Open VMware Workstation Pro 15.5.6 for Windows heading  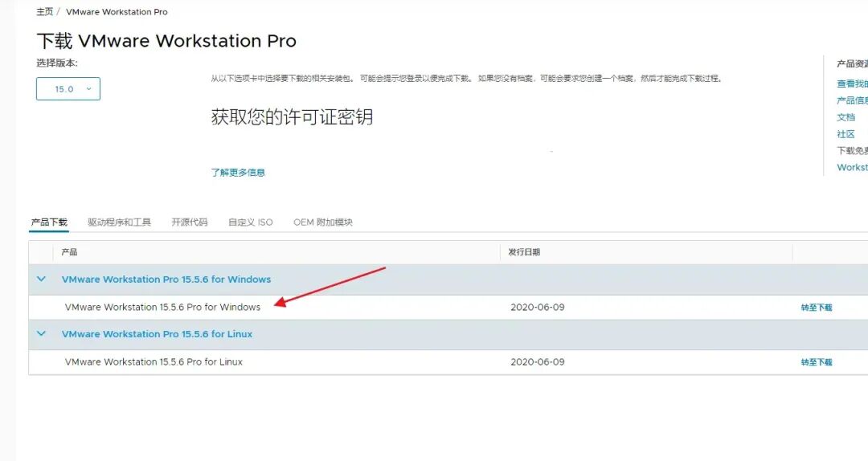(166, 279)
